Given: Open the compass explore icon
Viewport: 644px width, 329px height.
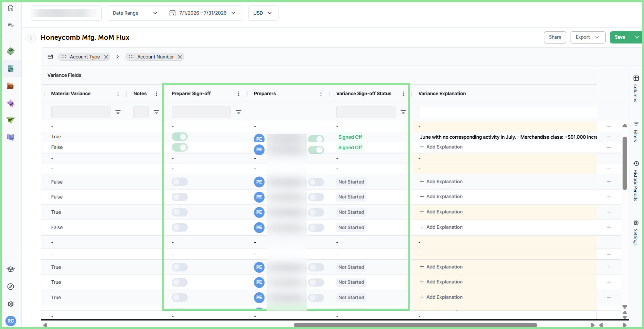Looking at the screenshot, I should click(11, 287).
